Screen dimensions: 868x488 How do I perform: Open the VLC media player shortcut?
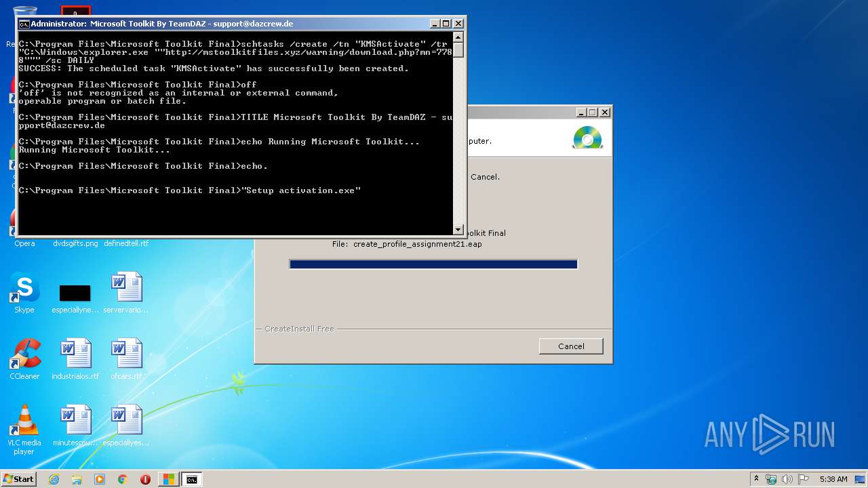[24, 430]
